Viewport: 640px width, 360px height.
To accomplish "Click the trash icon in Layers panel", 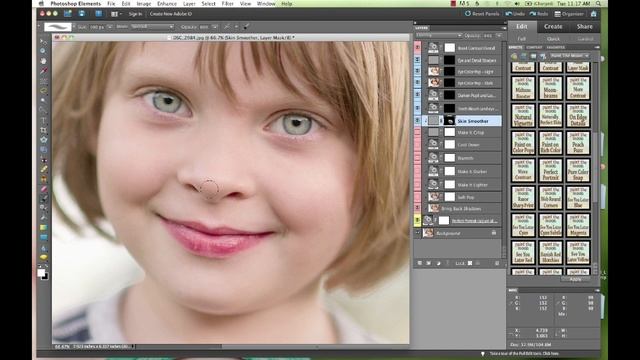I will point(497,263).
